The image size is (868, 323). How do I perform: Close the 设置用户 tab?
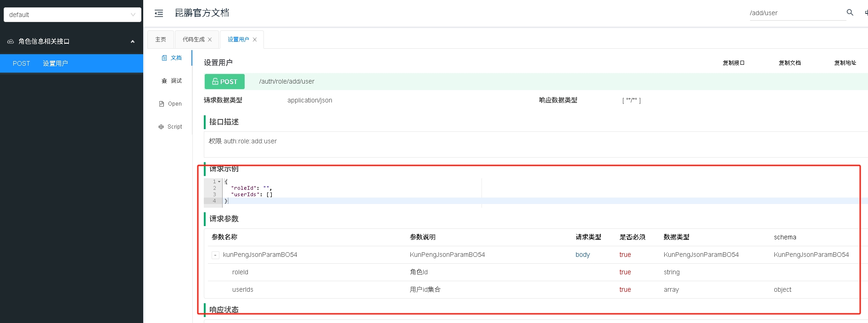[x=255, y=40]
